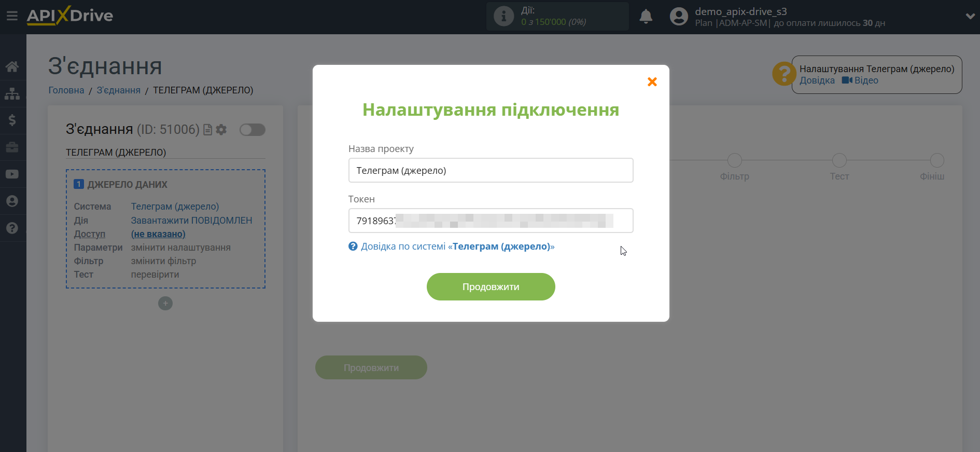This screenshot has width=980, height=452.
Task: Open the dollar billing icon in sidebar
Action: pos(12,120)
